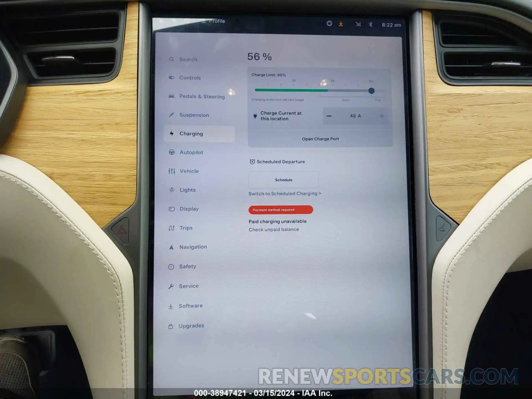This screenshot has width=532, height=399.
Task: Select the Vehicle menu item
Action: 190,171
